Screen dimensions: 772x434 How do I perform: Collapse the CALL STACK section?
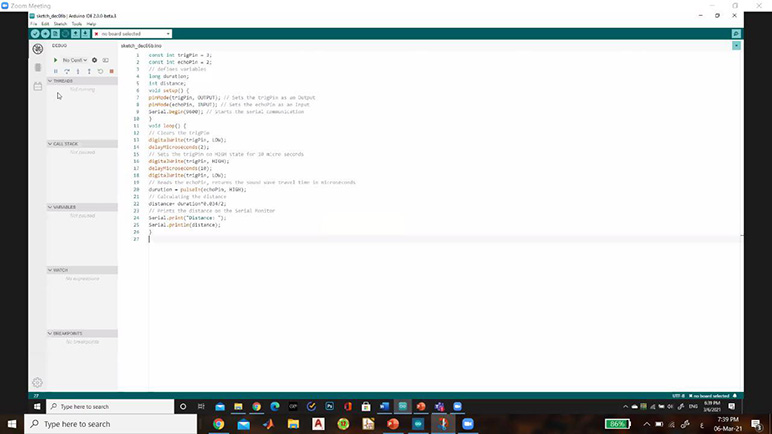[82, 144]
